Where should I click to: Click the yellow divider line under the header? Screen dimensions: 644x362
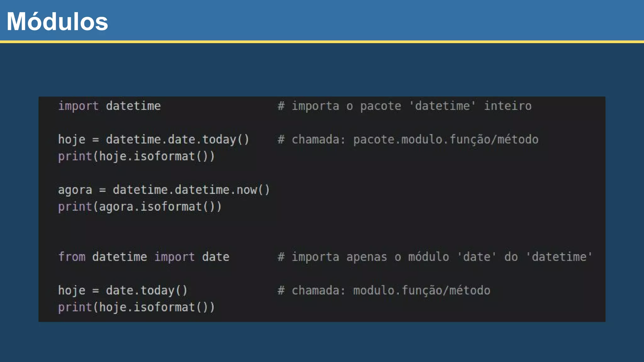click(x=322, y=41)
